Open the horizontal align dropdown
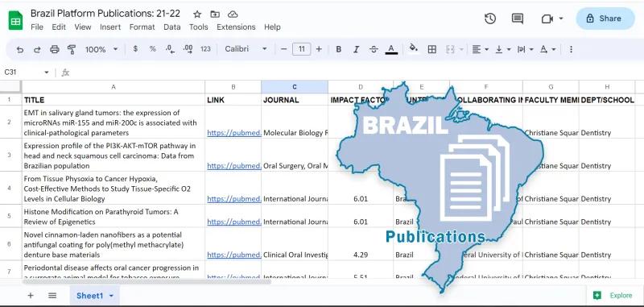Screen dimensions: 644x307 [x=480, y=49]
